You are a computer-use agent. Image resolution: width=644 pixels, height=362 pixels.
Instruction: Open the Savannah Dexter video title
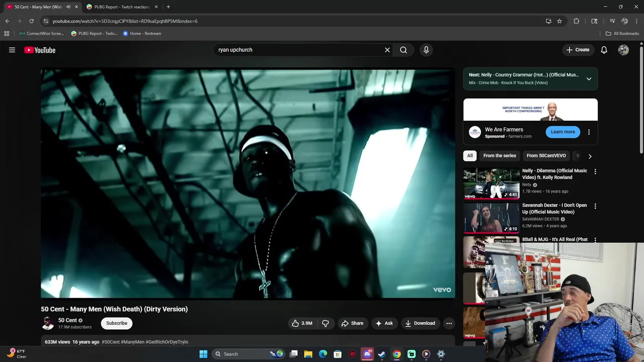click(x=554, y=209)
